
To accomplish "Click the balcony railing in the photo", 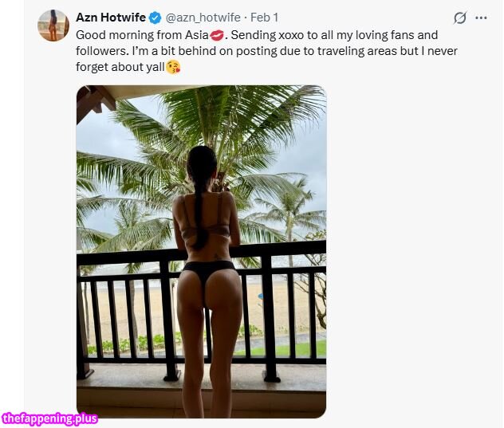I will (201, 310).
